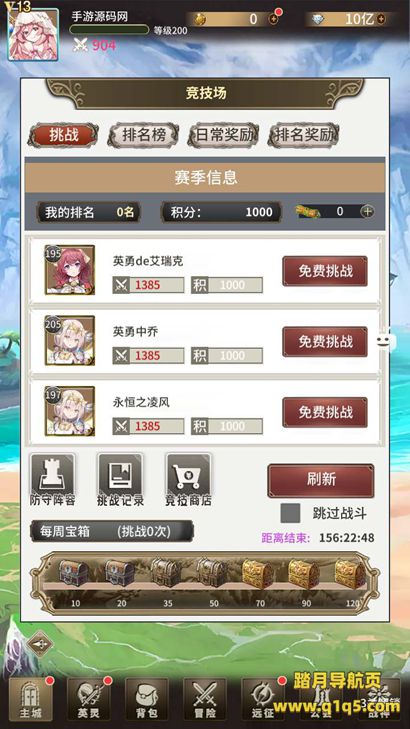Switch to the 日常奖励 daily rewards tab

coord(224,135)
